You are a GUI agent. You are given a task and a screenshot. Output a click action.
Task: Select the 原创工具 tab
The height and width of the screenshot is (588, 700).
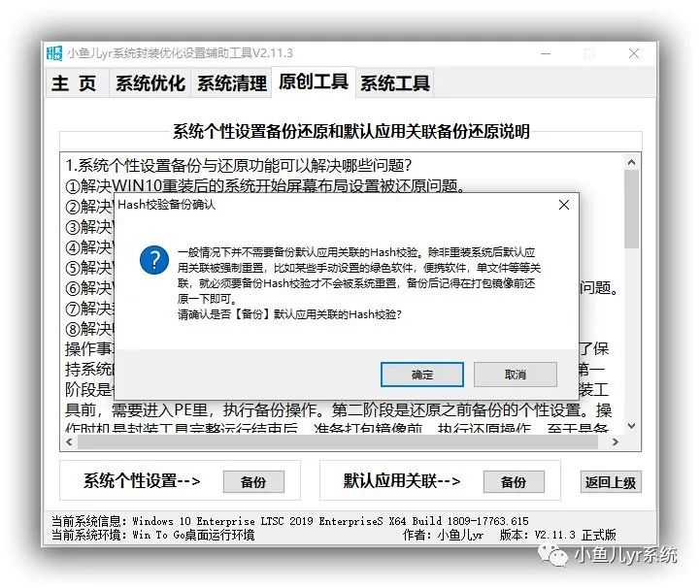(314, 82)
